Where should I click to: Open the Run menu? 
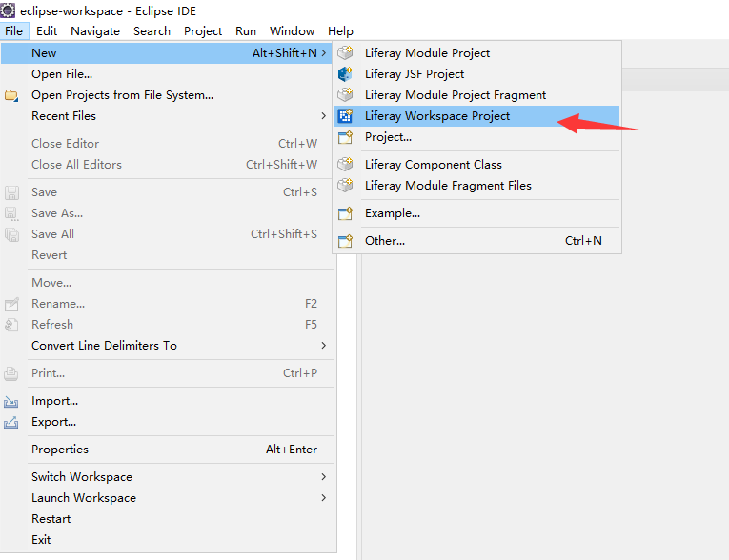pyautogui.click(x=246, y=31)
